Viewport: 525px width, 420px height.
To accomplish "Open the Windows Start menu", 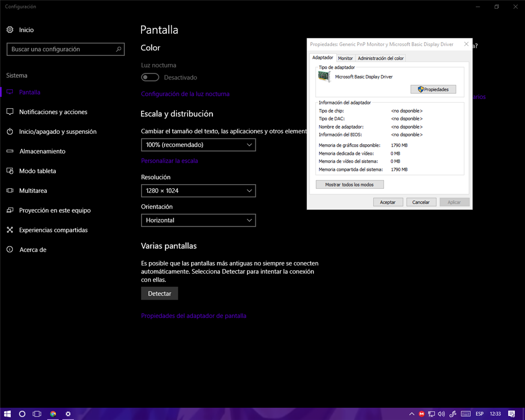I will click(x=7, y=414).
